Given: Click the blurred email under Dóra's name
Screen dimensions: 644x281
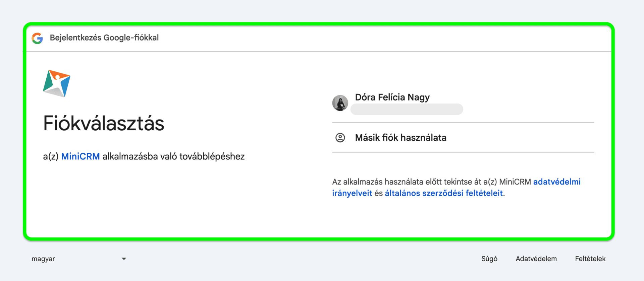Looking at the screenshot, I should (x=407, y=109).
